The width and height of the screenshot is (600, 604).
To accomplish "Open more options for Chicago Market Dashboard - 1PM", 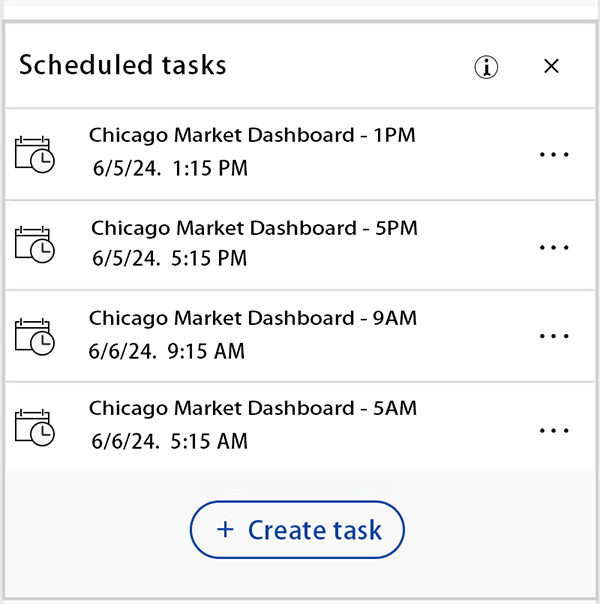I will [553, 154].
